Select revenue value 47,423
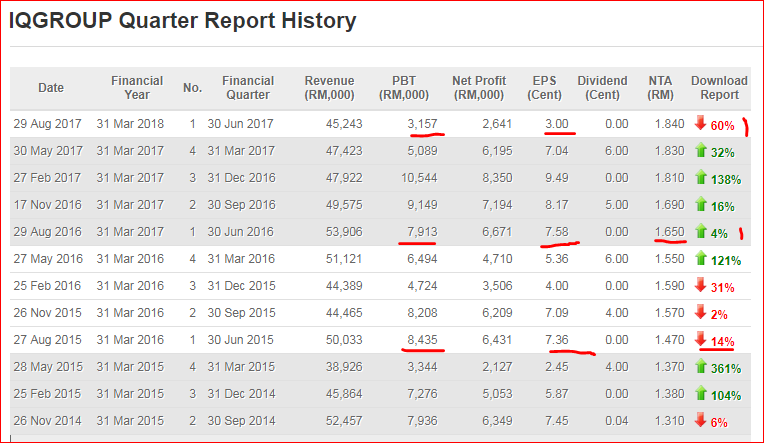This screenshot has width=764, height=443. tap(344, 151)
